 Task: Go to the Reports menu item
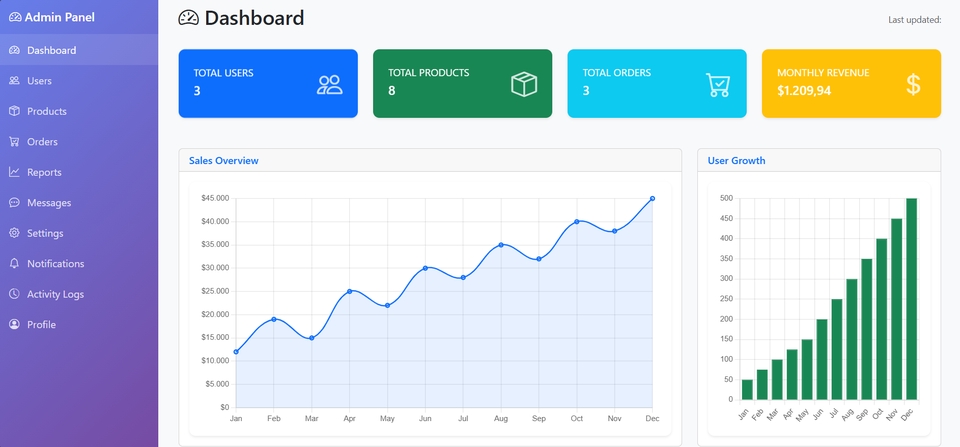(44, 172)
